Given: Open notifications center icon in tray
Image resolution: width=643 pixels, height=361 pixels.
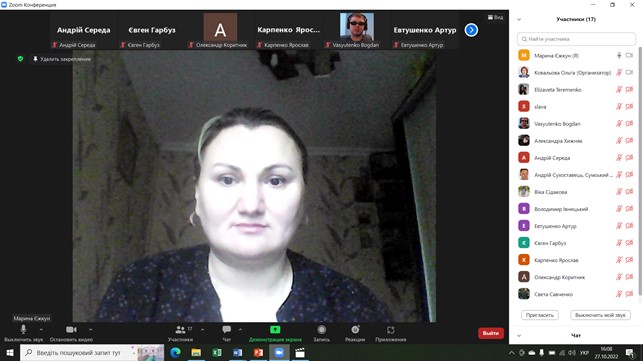Looking at the screenshot, I should (629, 353).
